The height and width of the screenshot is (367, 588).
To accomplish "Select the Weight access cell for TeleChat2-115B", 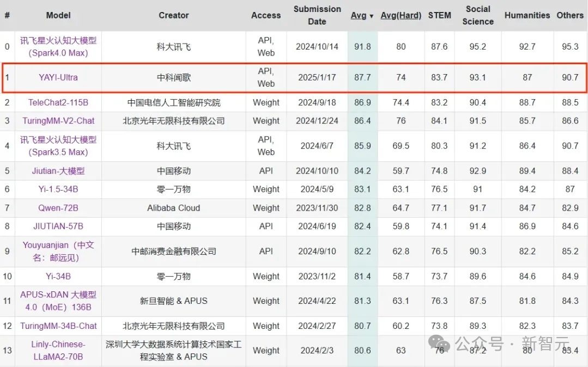I will [266, 102].
